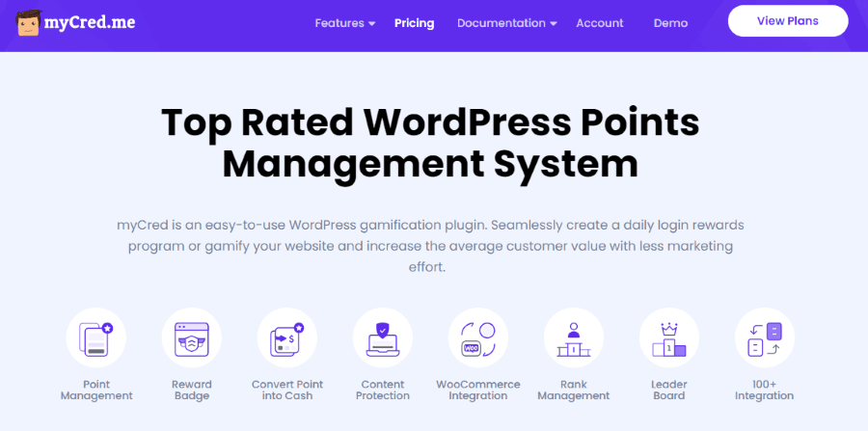Open the Documentation menu
868x431 pixels.
[x=501, y=23]
